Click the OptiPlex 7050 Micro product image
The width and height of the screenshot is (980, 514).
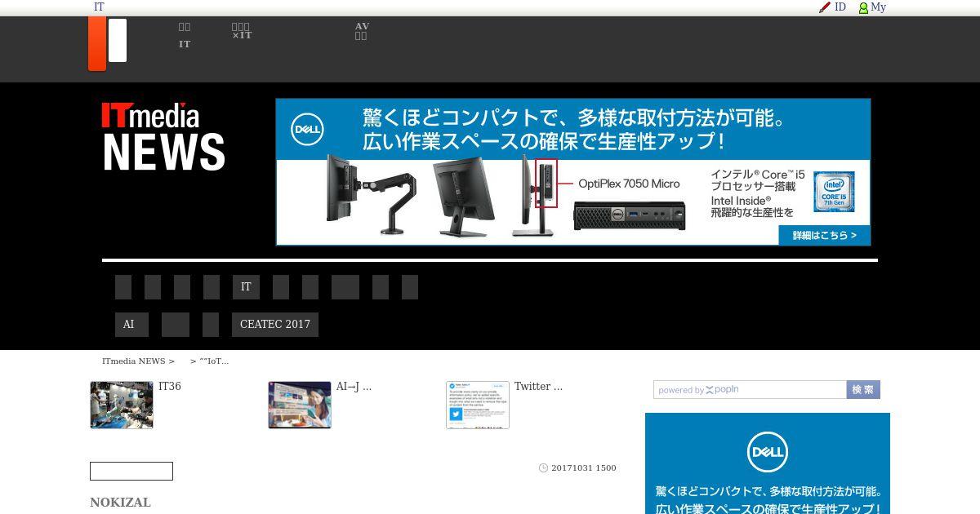[629, 215]
